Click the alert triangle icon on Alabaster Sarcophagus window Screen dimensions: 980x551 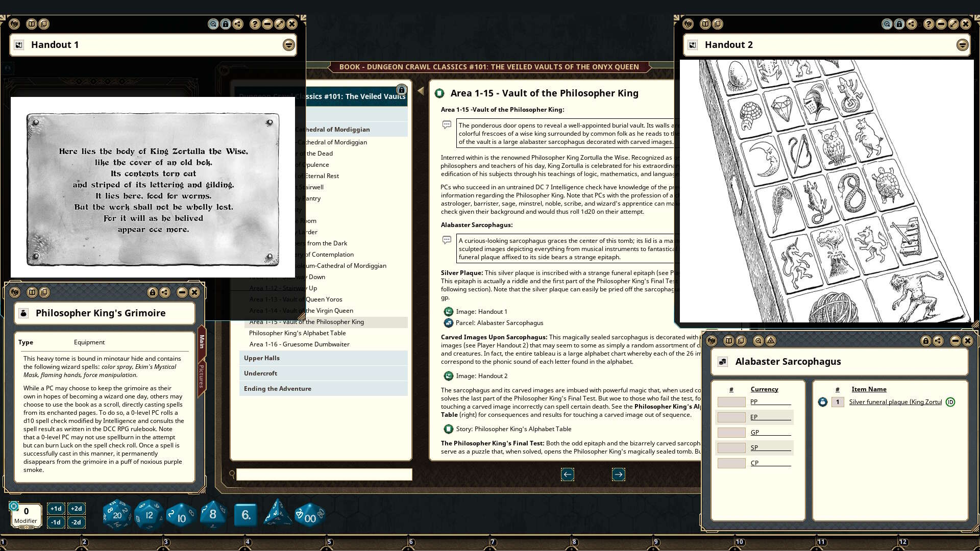770,341
